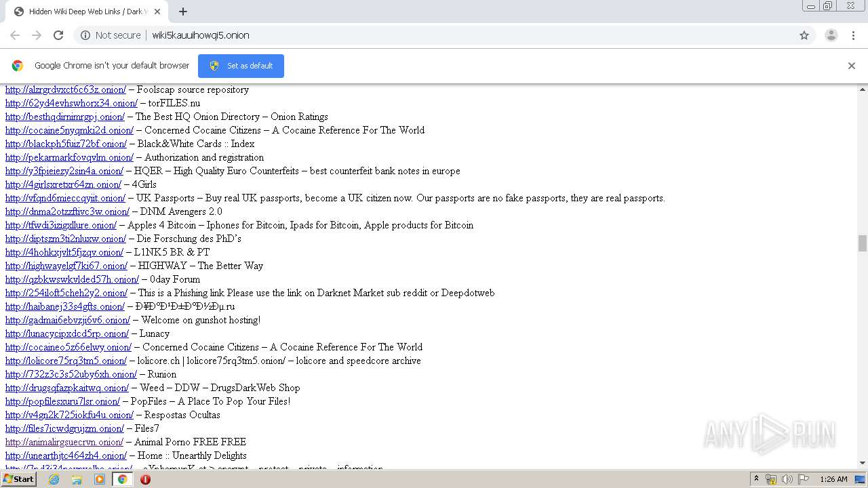
Task: Open the popfilesxuru7lsr.onion PopFiles link
Action: (62, 401)
